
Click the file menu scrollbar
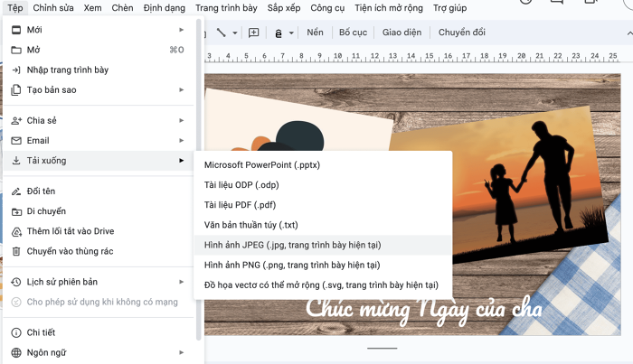[198, 180]
